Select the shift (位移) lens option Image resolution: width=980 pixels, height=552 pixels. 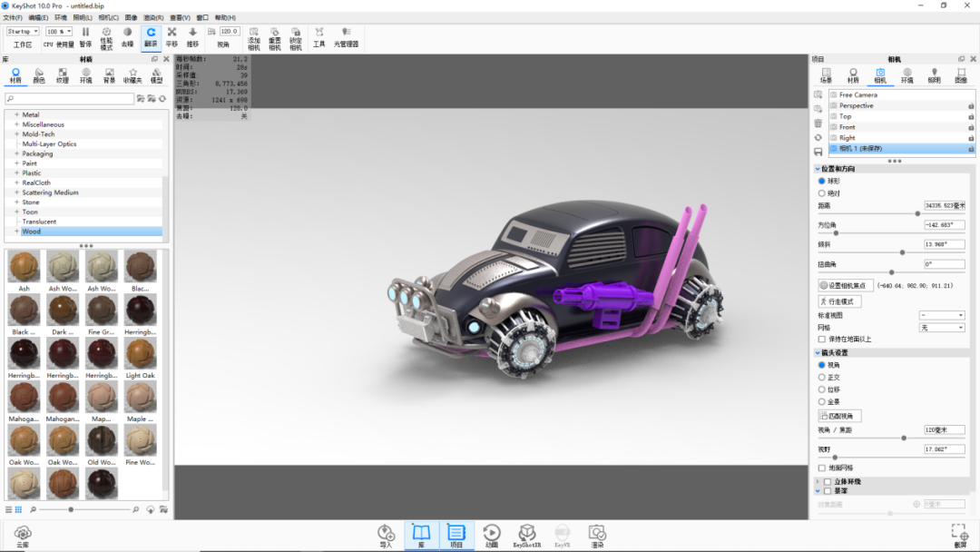click(x=822, y=389)
